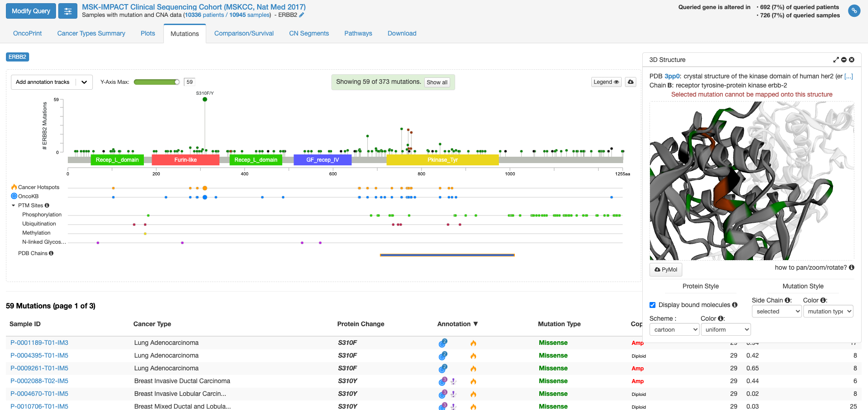Click the pencil edit icon beside ERBB2

302,15
